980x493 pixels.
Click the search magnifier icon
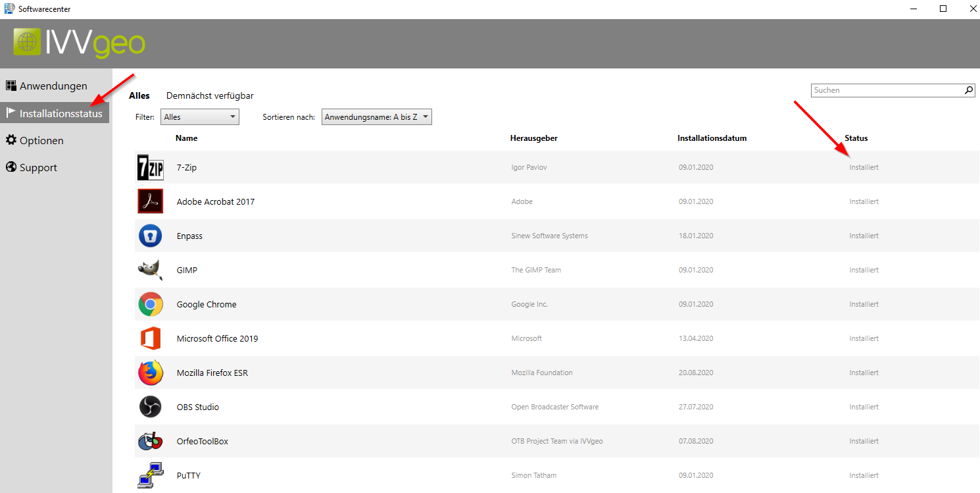coord(968,90)
